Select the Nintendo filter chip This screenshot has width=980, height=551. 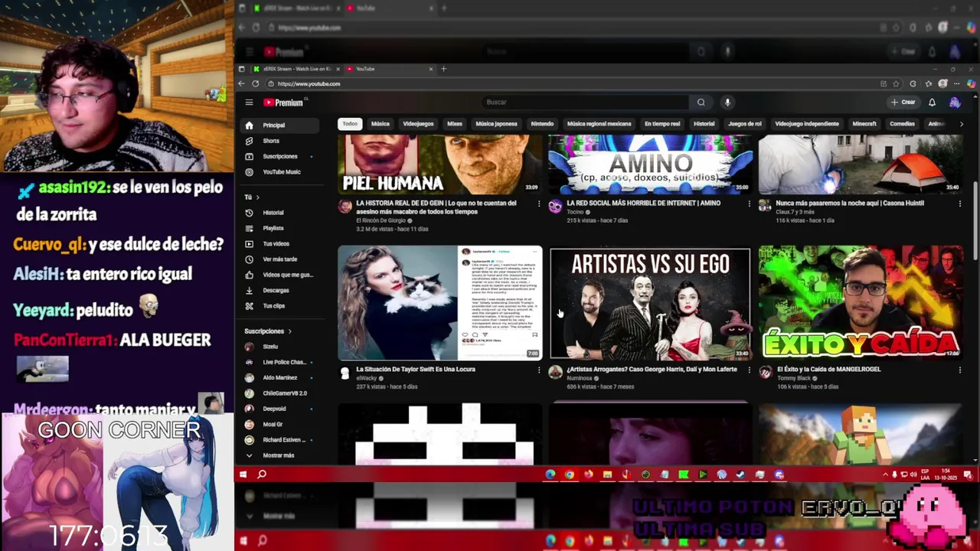point(542,124)
